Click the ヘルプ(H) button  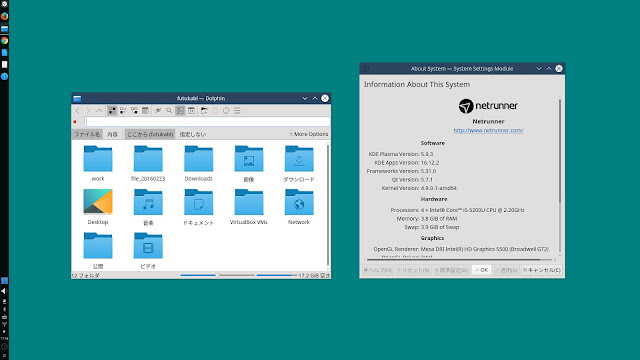(378, 270)
